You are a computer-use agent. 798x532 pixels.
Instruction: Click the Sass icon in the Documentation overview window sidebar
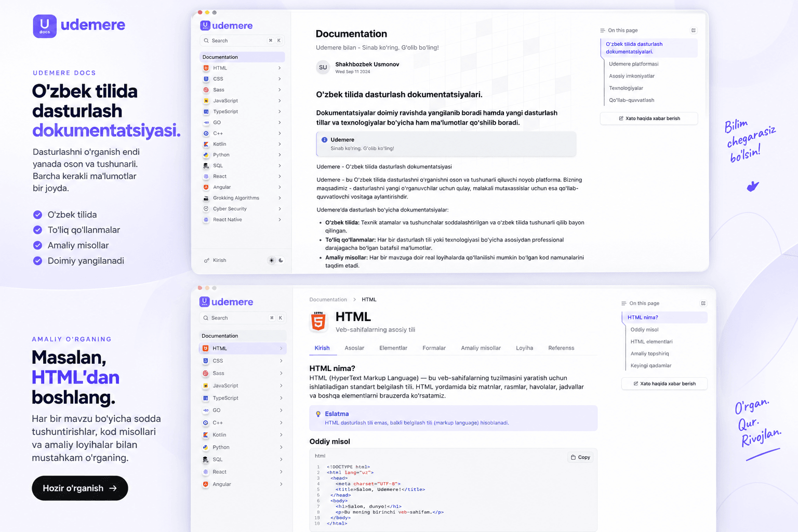tap(206, 90)
